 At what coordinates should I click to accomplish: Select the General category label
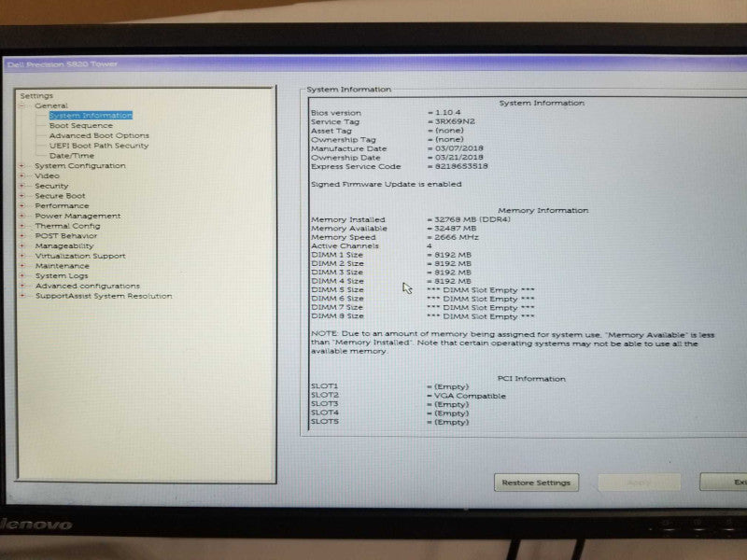pyautogui.click(x=51, y=105)
